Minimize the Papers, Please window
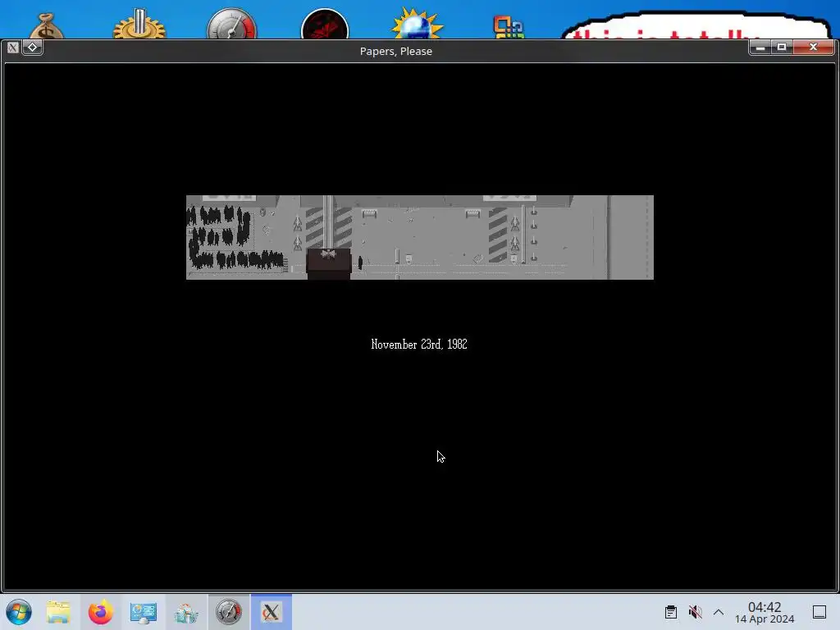 760,47
